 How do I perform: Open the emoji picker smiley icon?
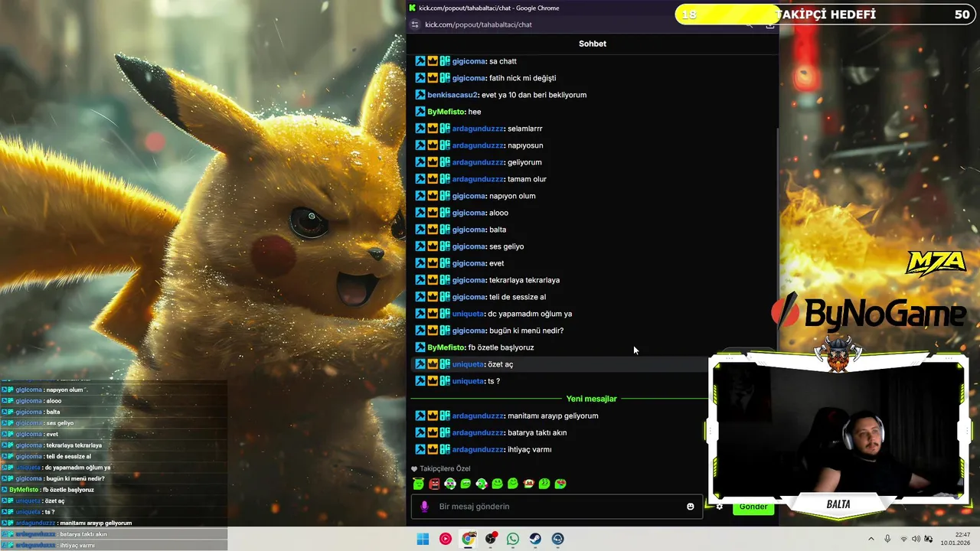click(691, 507)
